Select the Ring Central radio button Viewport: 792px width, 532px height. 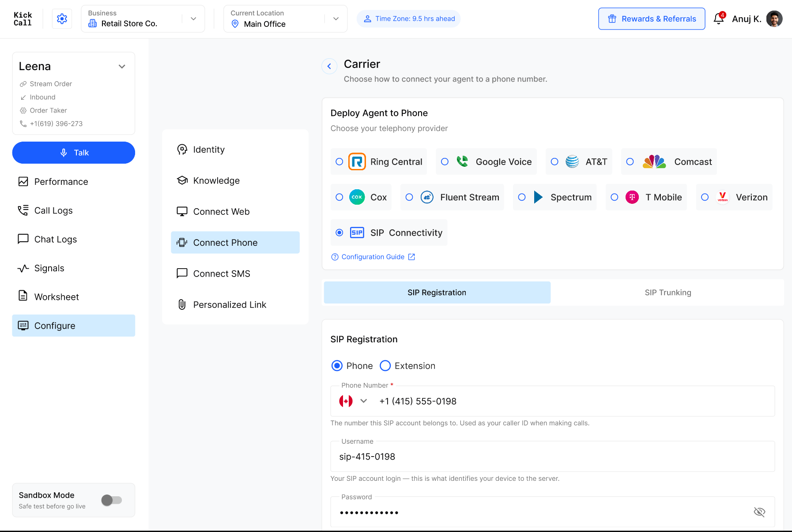(339, 161)
